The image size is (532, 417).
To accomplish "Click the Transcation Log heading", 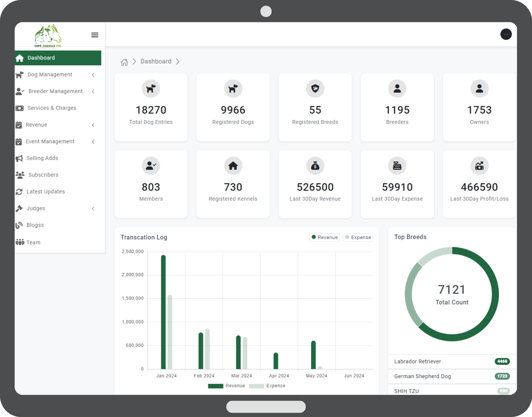I will click(144, 237).
